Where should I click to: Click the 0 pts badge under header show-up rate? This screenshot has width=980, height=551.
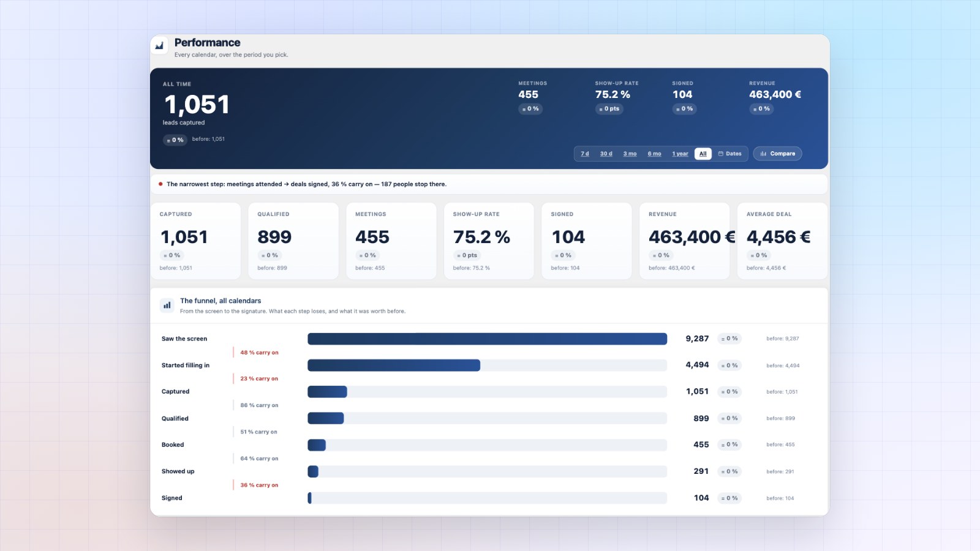[x=609, y=109]
